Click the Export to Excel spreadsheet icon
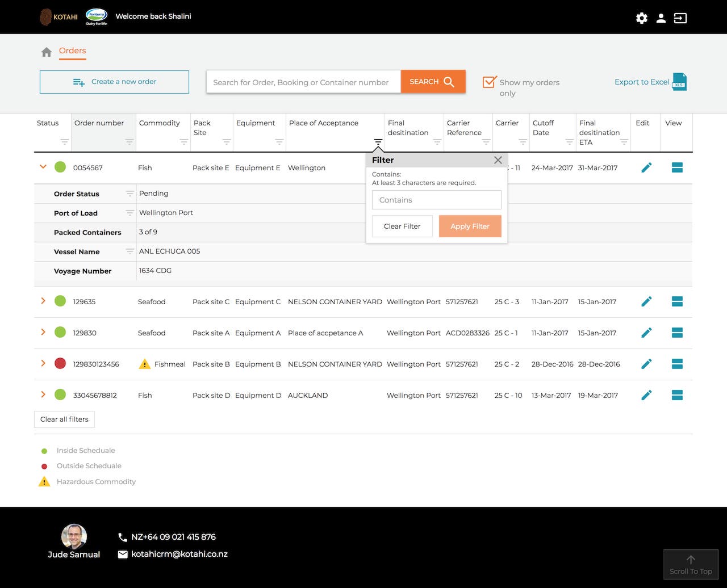This screenshot has height=588, width=727. (679, 82)
